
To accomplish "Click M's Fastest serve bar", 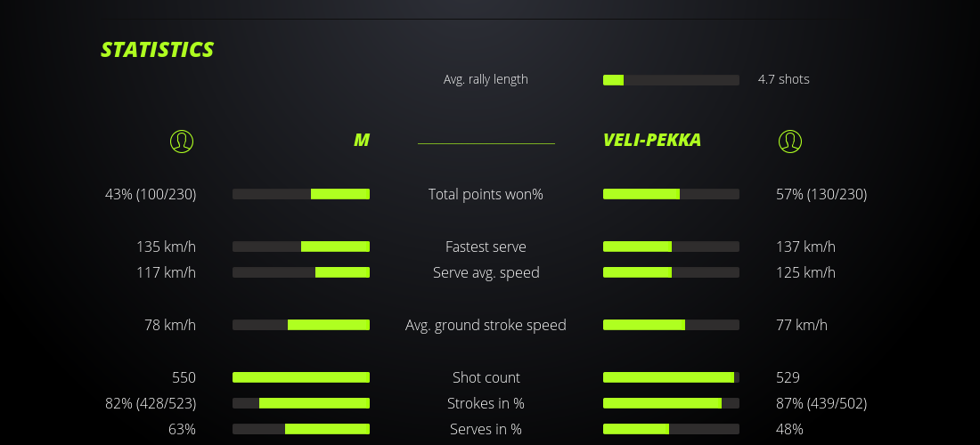I will pyautogui.click(x=301, y=247).
